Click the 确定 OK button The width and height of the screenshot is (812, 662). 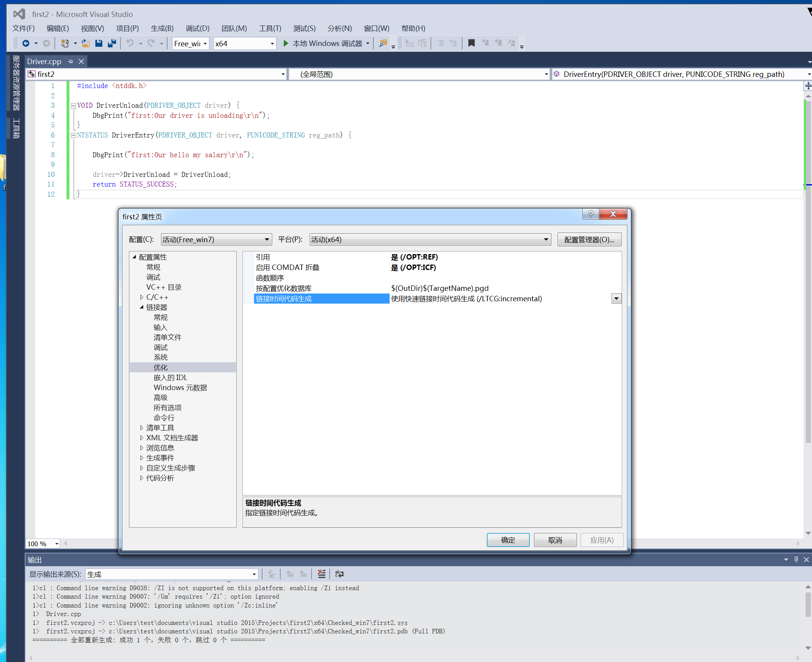(x=508, y=540)
